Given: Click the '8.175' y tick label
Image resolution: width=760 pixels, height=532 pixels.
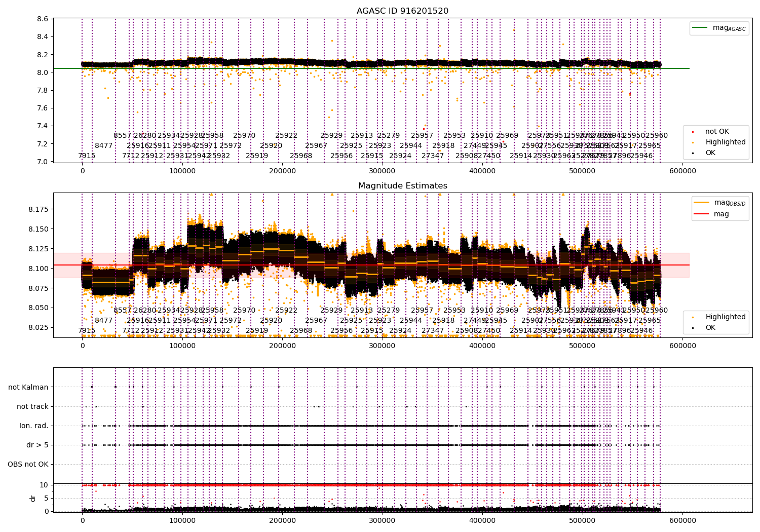Looking at the screenshot, I should (39, 209).
